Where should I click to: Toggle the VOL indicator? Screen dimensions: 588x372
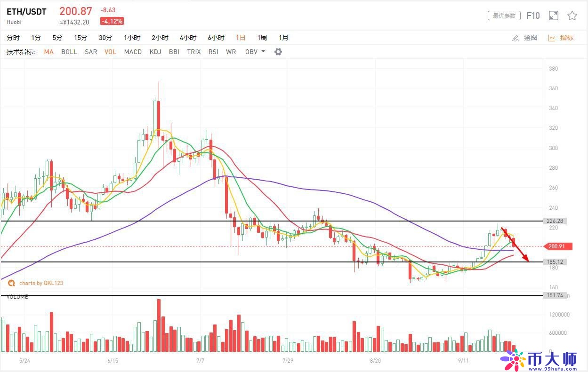point(110,52)
